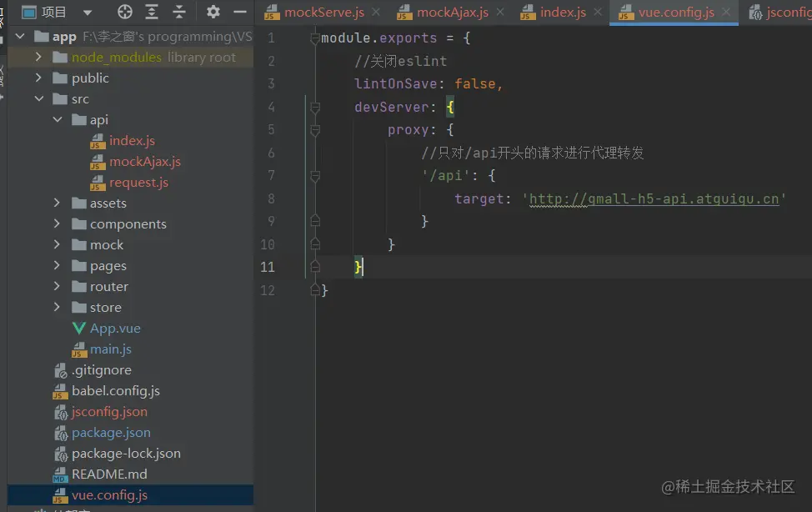The width and height of the screenshot is (812, 512).
Task: Open the project view dropdown arrow
Action: coord(88,13)
